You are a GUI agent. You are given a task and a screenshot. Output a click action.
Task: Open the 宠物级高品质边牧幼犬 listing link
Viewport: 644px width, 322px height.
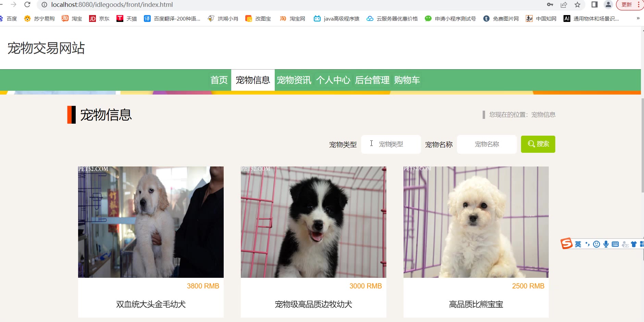pos(313,304)
